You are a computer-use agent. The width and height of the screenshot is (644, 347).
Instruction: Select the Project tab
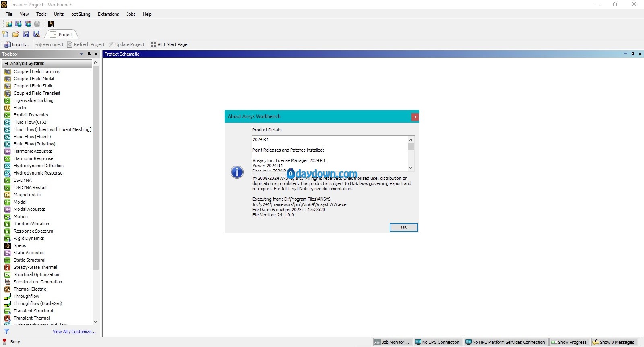pyautogui.click(x=62, y=35)
